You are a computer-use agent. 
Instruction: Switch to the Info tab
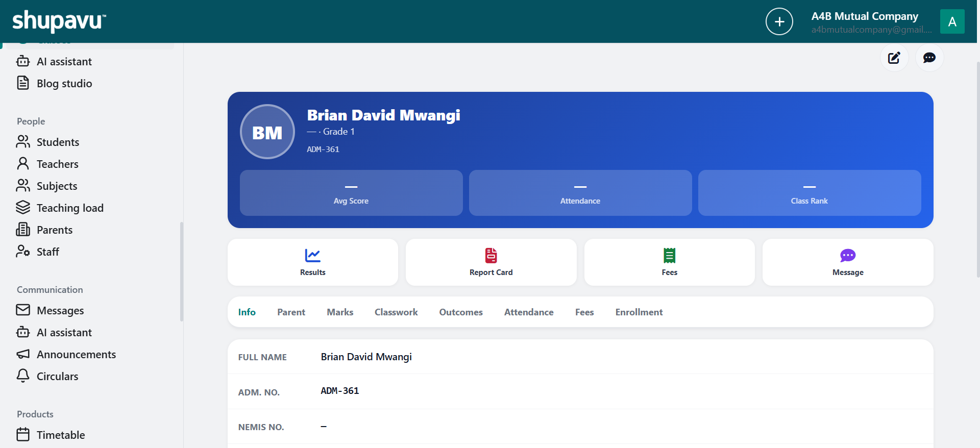tap(247, 312)
